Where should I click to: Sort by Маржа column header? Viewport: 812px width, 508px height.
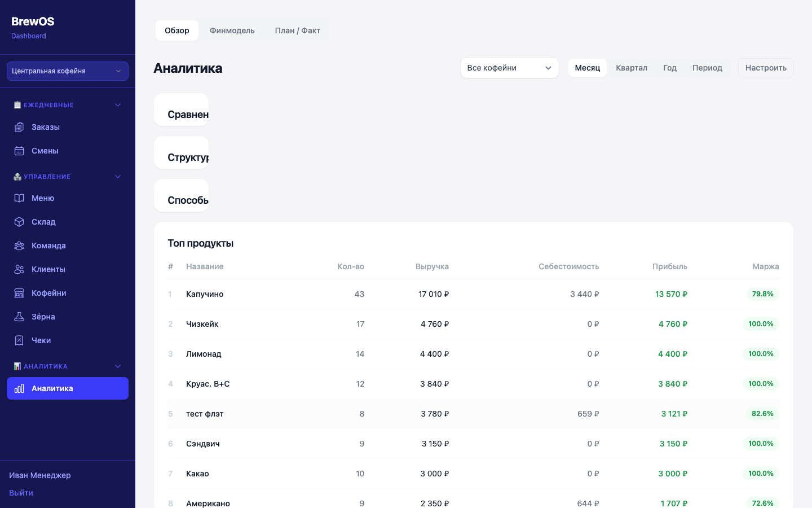click(x=766, y=266)
